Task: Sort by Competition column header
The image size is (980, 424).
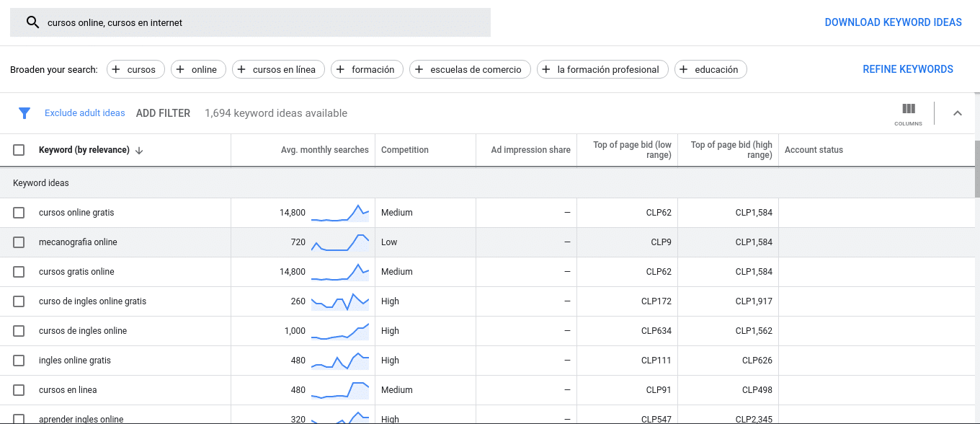Action: tap(405, 150)
